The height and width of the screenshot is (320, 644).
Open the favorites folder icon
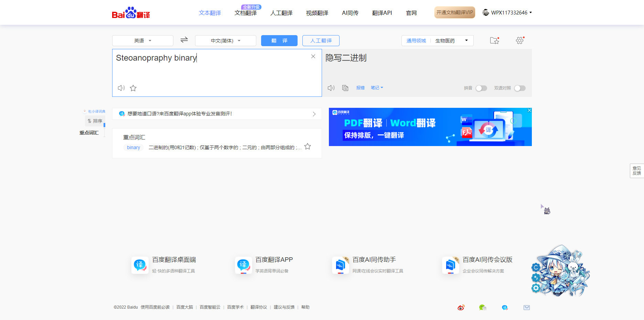(494, 41)
